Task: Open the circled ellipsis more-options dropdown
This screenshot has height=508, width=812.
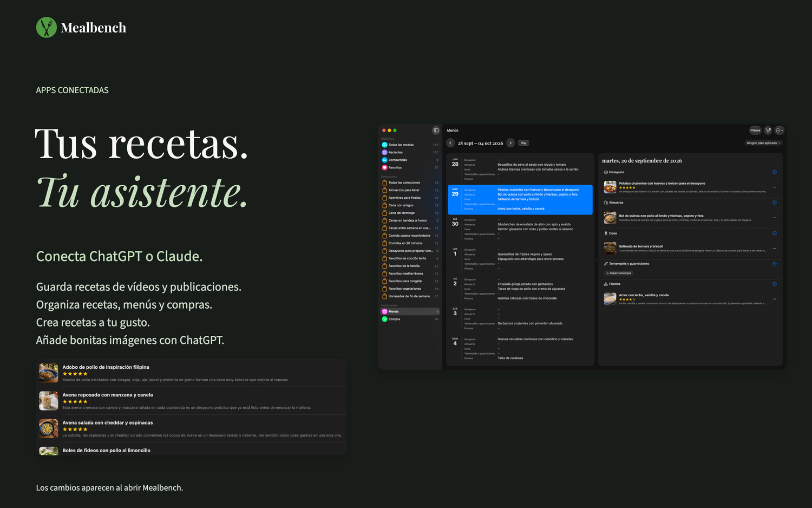Action: point(780,131)
